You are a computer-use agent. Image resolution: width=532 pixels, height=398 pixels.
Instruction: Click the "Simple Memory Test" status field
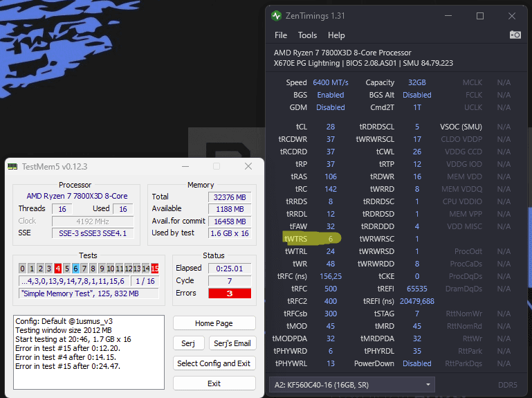coord(89,293)
